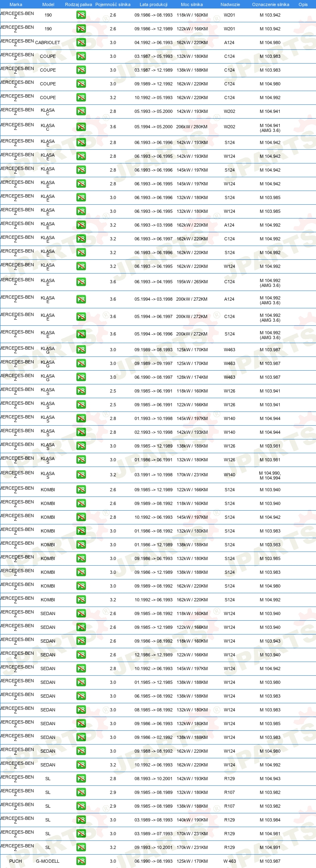
Task: Click the 206kW / 280KM power cell
Action: 192,127
